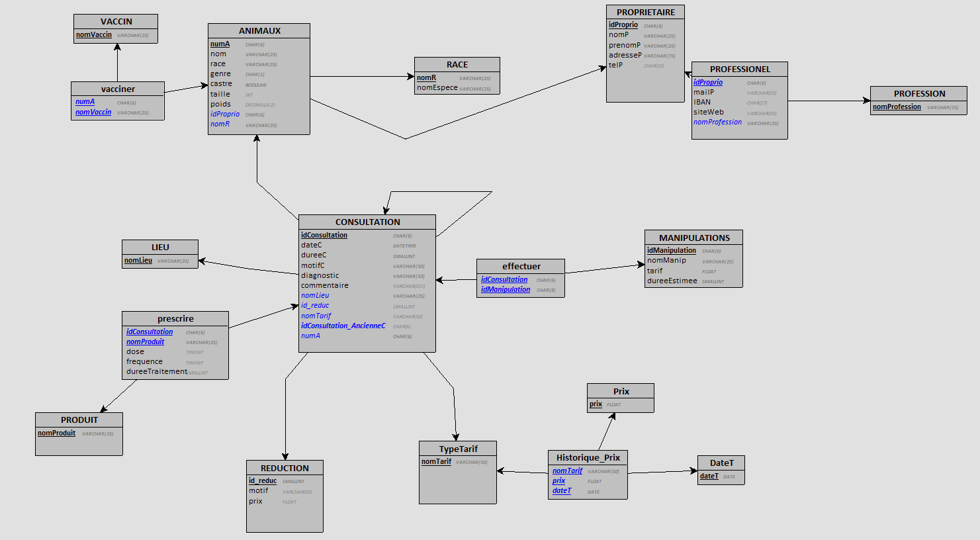This screenshot has height=540, width=980.
Task: Select the MANIPULATIONS table header
Action: [694, 238]
